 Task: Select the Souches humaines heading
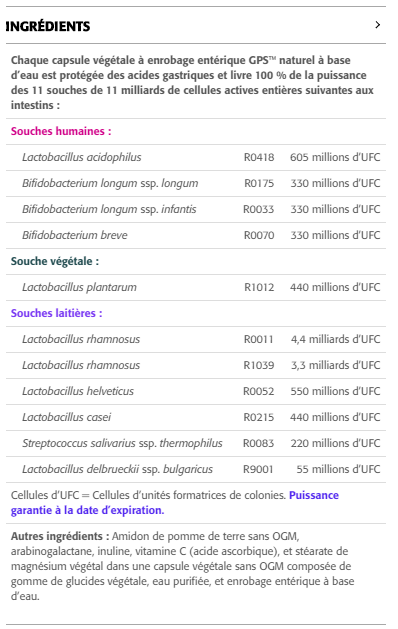coord(61,131)
